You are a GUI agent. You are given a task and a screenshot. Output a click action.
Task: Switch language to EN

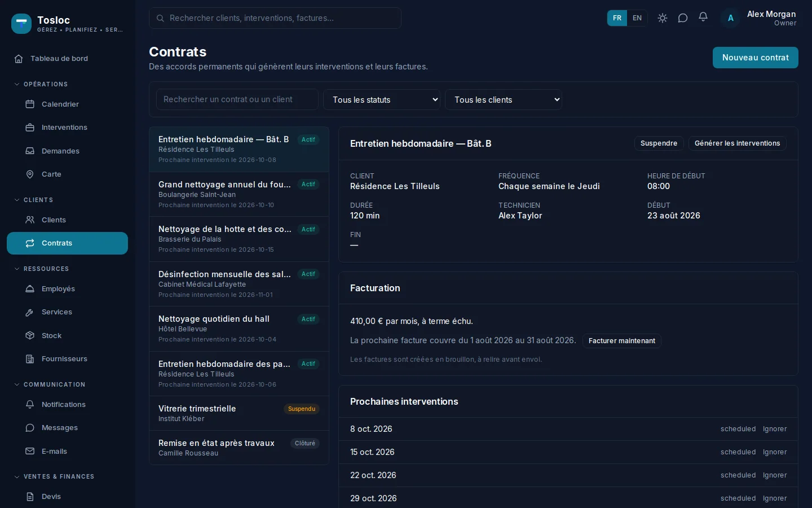pyautogui.click(x=637, y=18)
